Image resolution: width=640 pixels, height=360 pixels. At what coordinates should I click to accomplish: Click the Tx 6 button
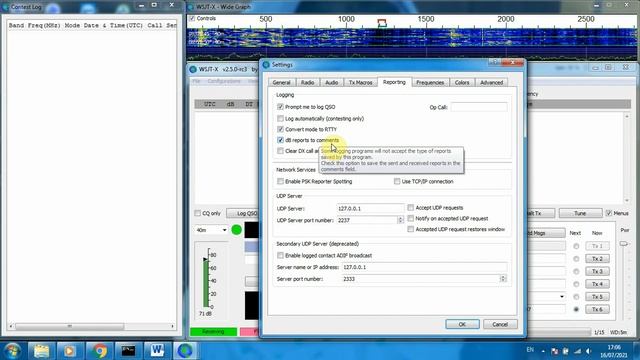pyautogui.click(x=597, y=309)
